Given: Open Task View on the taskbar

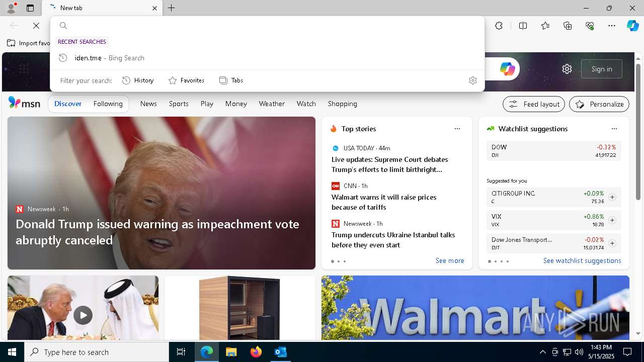Looking at the screenshot, I should point(181,352).
